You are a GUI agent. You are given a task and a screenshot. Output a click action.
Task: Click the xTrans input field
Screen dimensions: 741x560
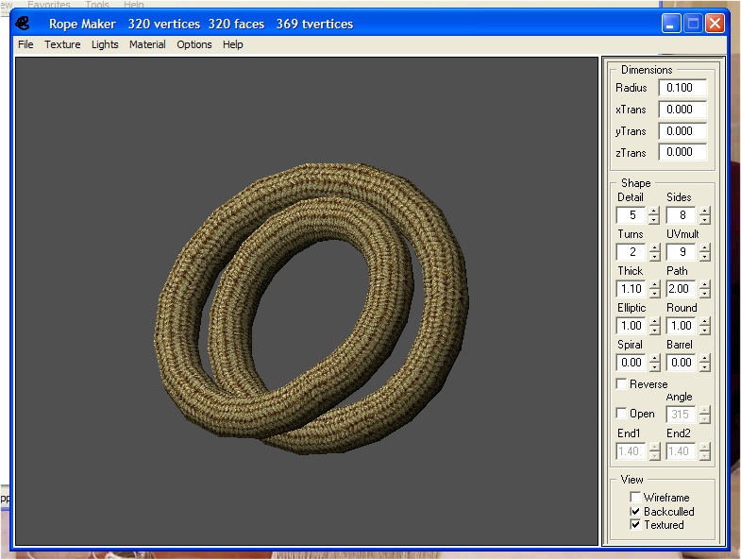682,110
